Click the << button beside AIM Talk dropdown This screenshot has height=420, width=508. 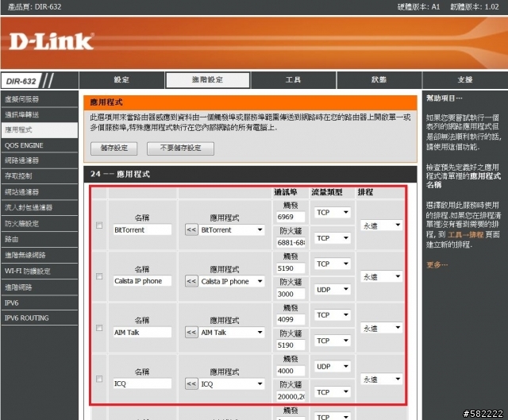point(191,332)
